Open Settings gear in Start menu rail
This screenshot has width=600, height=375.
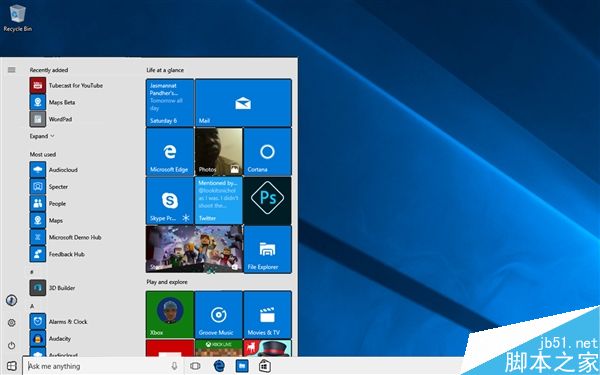(x=11, y=323)
